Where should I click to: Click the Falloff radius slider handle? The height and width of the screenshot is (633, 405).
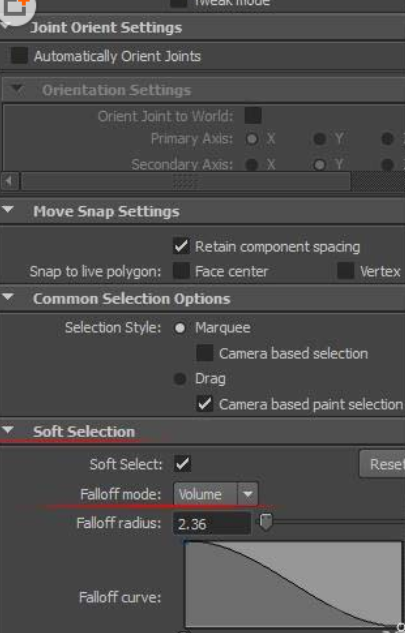[266, 522]
